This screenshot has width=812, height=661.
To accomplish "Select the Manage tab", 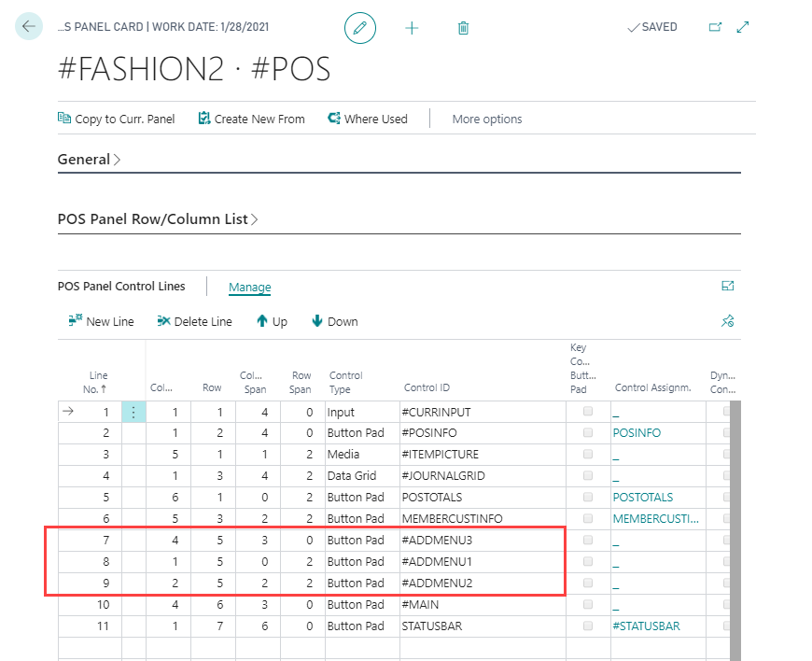I will [x=250, y=288].
